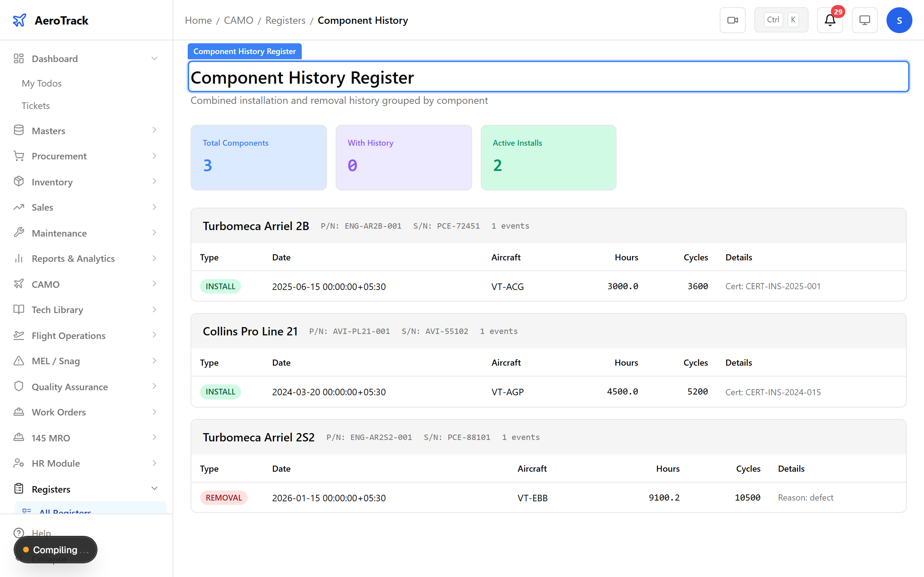Screen dimensions: 924x577
Task: Go to CAMO via the breadcrumb
Action: click(x=239, y=20)
